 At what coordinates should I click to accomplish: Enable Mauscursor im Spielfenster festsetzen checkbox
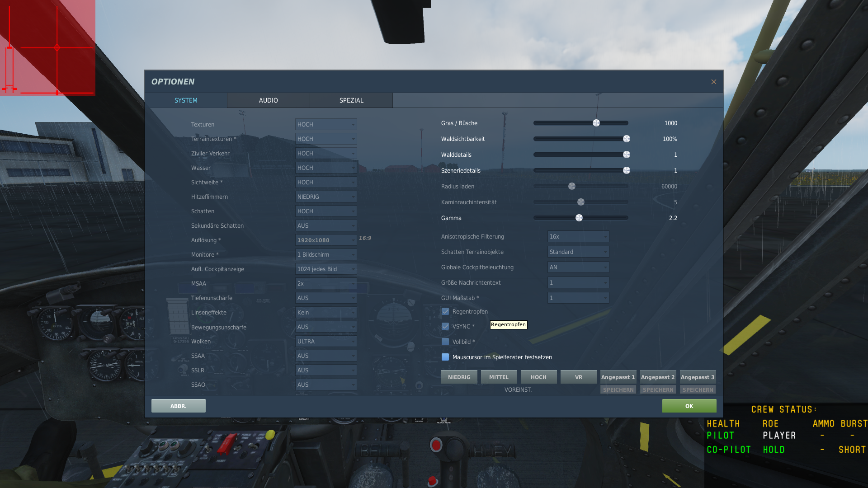(445, 357)
